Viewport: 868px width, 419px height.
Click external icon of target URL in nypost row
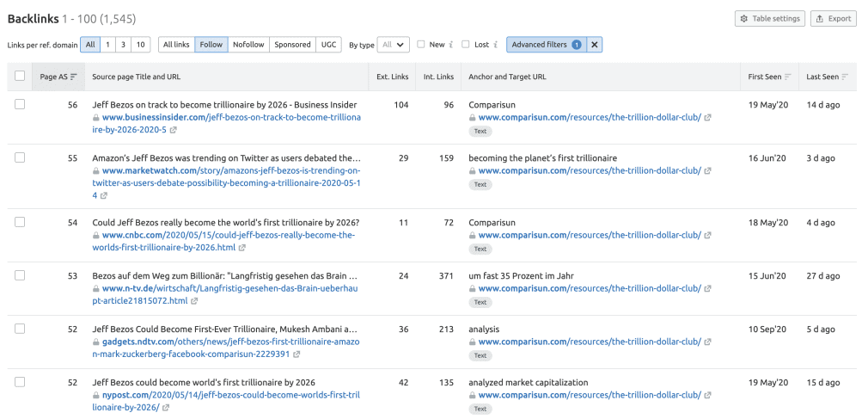click(x=707, y=395)
